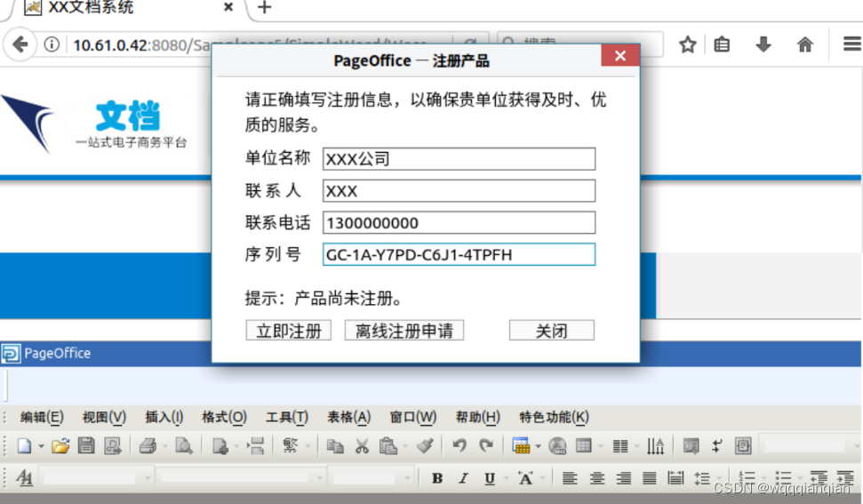Expand the line spacing dropdown arrow
Screen dimensions: 863x504
pyautogui.click(x=719, y=478)
